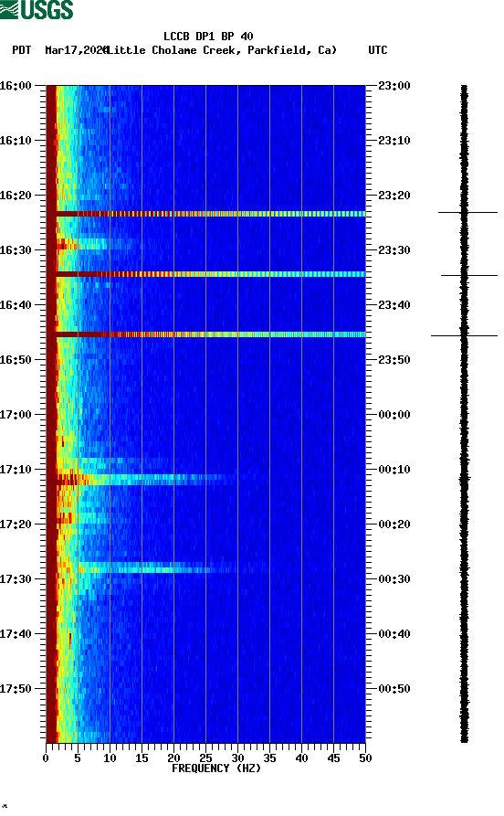
Task: Click the 17:50 PDT time label
Action: click(16, 688)
